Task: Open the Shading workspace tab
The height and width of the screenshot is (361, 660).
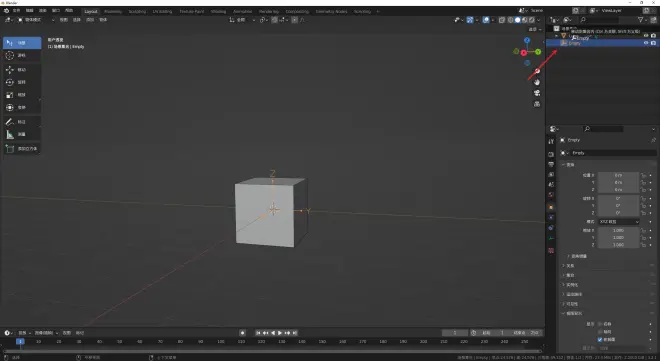Action: [218, 11]
